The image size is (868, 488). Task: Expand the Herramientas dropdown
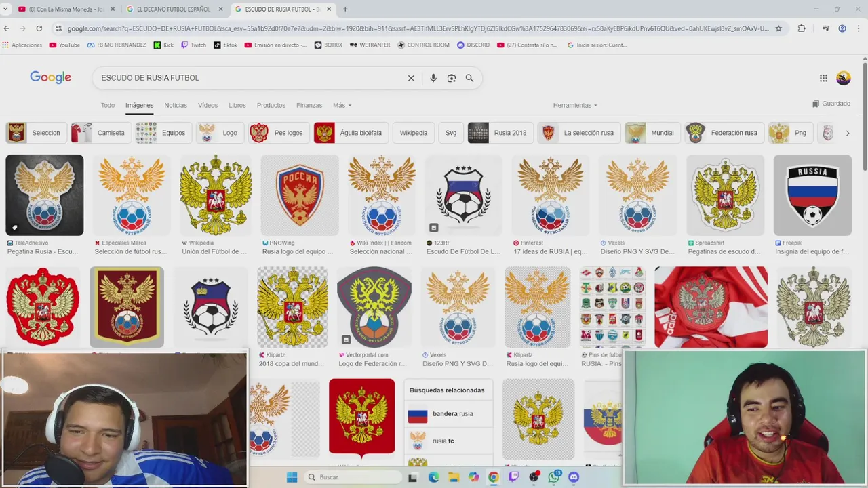tap(575, 105)
